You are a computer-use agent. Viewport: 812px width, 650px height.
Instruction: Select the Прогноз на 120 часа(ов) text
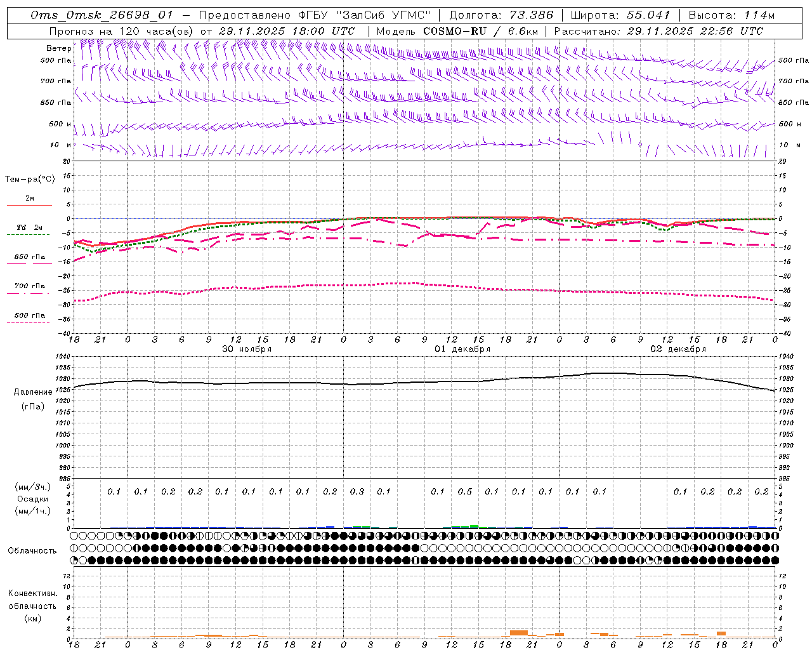click(121, 31)
